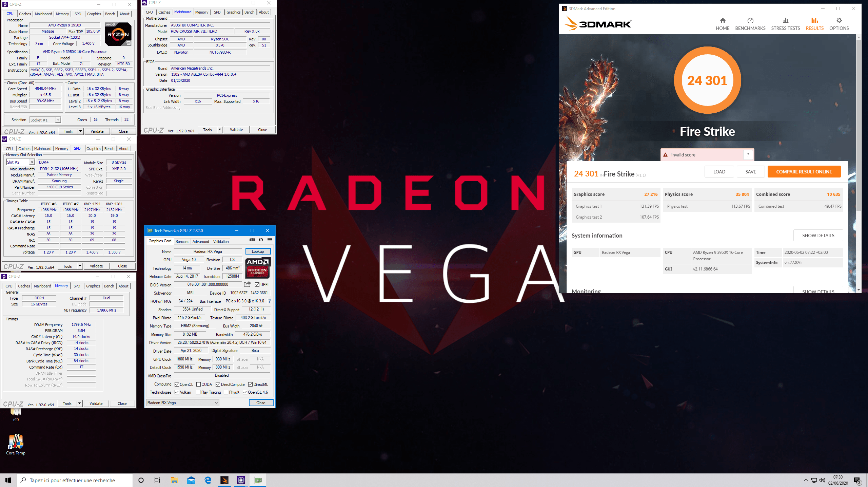
Task: Click the Ryzen logo in CPU-Z
Action: point(118,34)
